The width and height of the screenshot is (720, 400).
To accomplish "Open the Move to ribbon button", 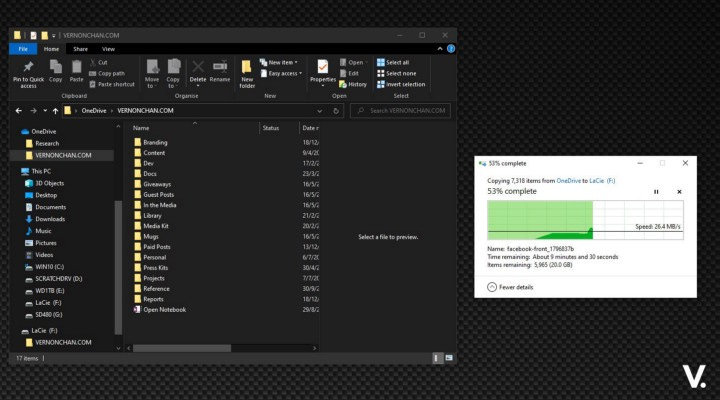I will coord(152,73).
